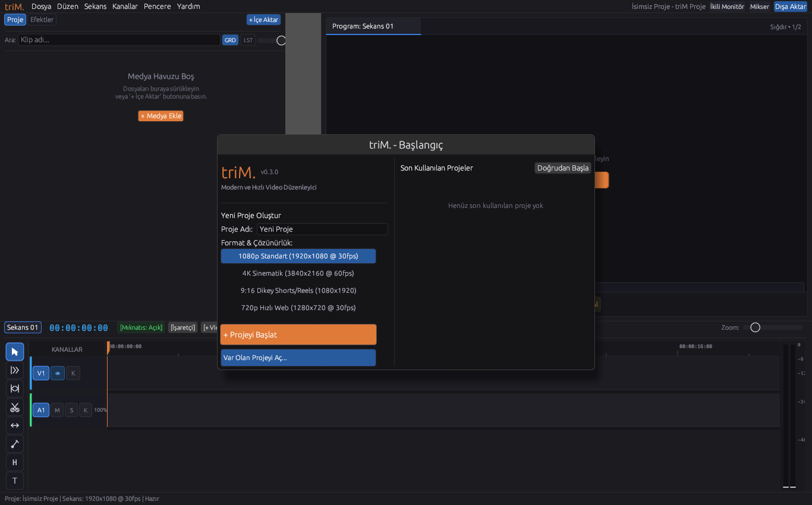Mute the A1 audio track

(57, 410)
